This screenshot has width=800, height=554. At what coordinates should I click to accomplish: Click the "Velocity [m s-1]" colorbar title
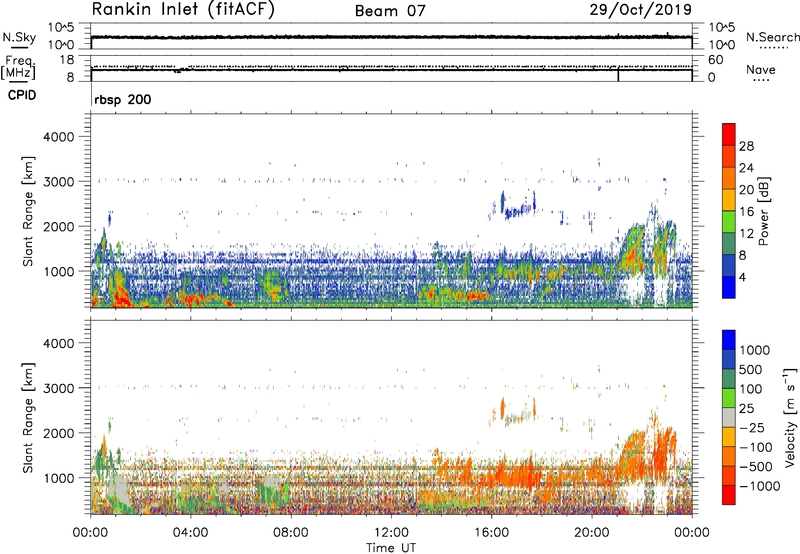tap(790, 416)
